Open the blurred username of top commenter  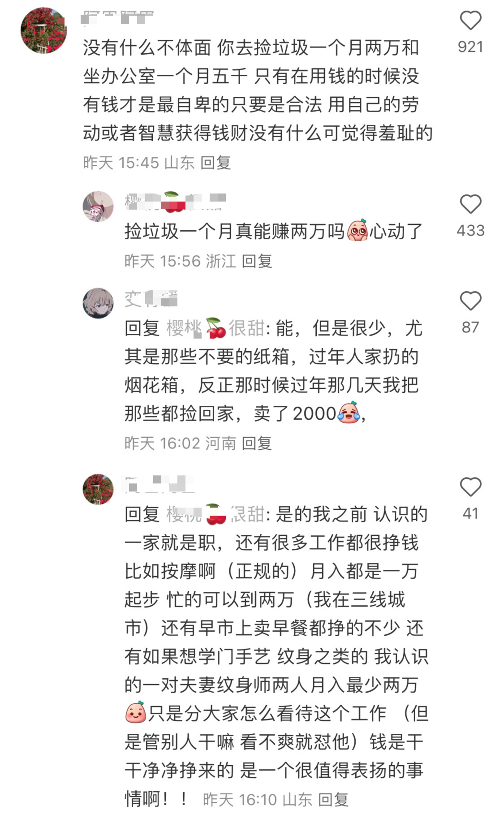coord(118,18)
